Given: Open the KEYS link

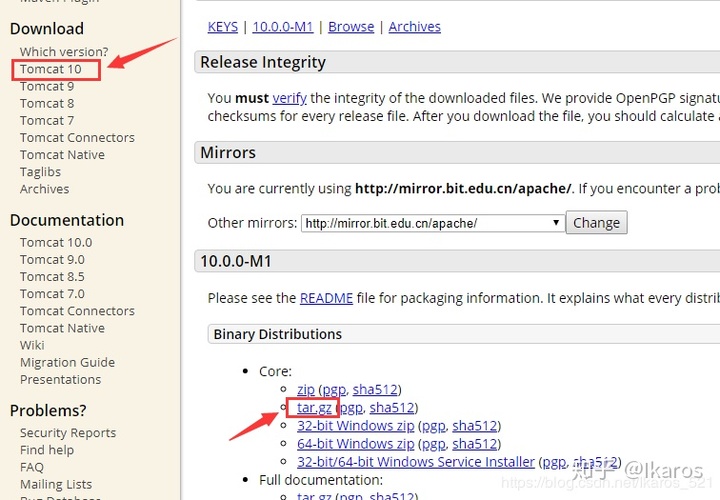Looking at the screenshot, I should coord(223,27).
